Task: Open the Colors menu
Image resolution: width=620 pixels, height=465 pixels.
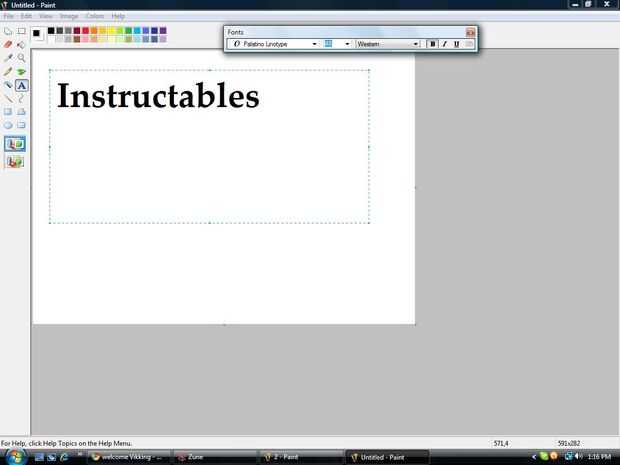Action: click(95, 16)
